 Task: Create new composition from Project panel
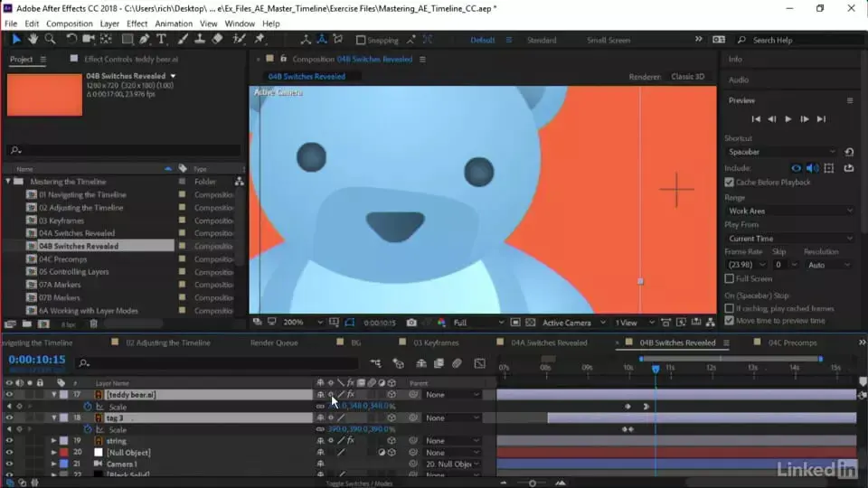pyautogui.click(x=43, y=324)
